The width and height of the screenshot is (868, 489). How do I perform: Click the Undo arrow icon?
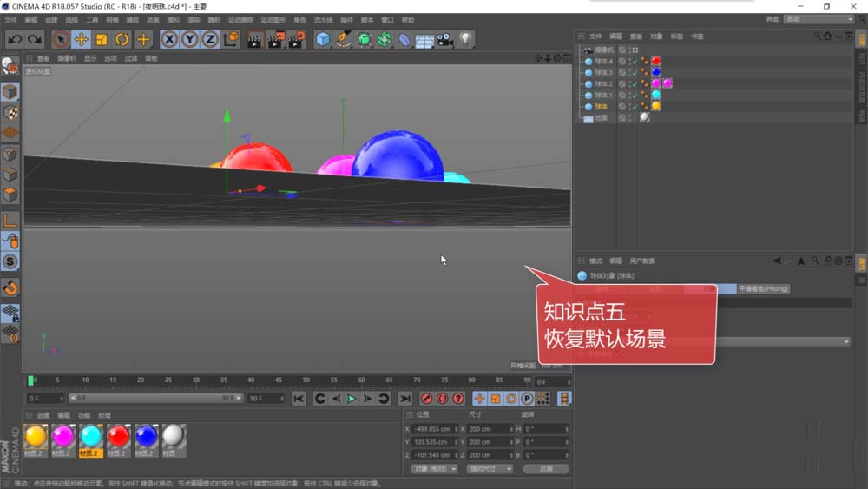point(15,39)
